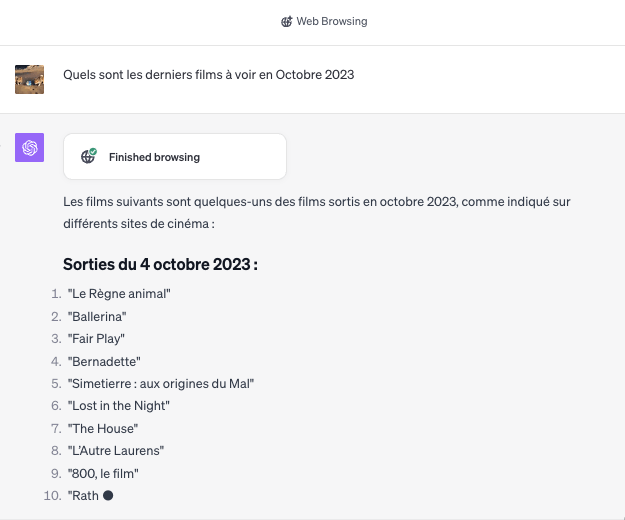
Task: Click the "Fair Play" list entry
Action: click(x=96, y=339)
